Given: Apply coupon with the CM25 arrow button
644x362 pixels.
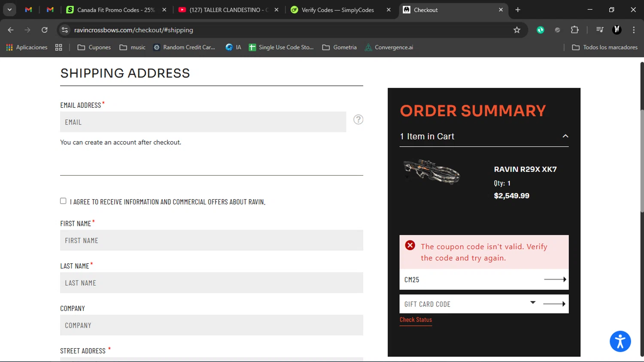Looking at the screenshot, I should (x=555, y=280).
